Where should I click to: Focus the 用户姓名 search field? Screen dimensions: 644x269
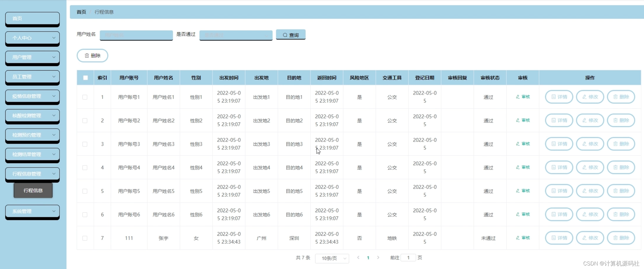pos(136,35)
